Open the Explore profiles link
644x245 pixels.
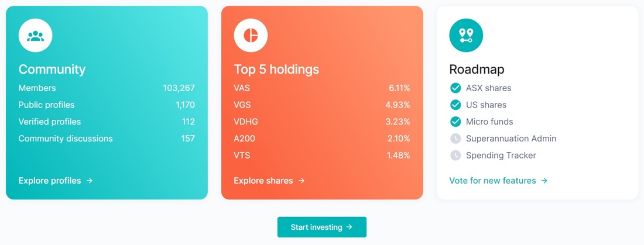pyautogui.click(x=56, y=181)
